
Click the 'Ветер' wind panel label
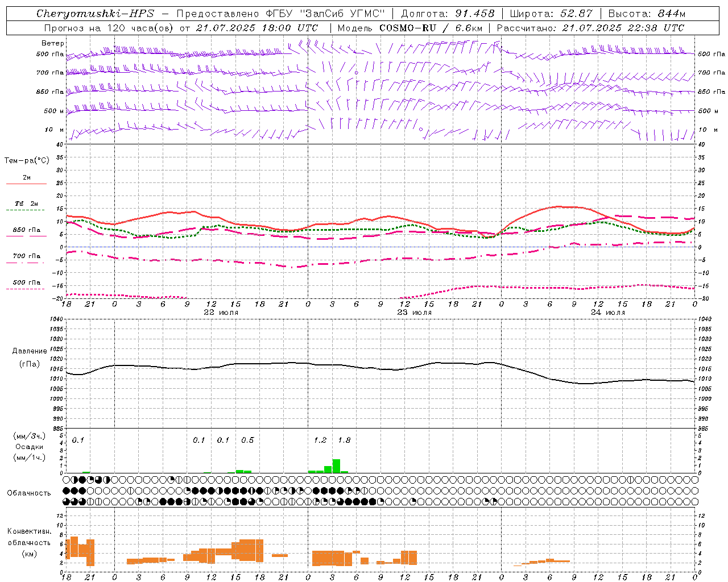point(53,43)
